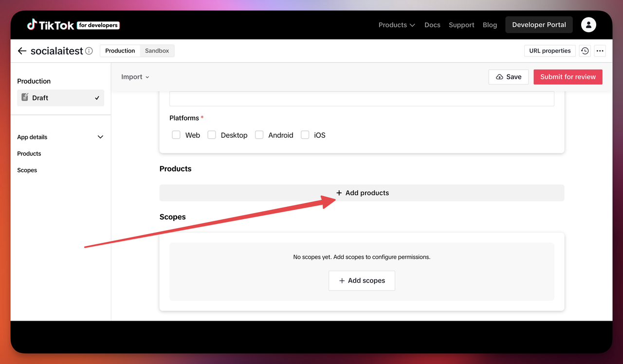
Task: Switch to the Sandbox tab
Action: (x=157, y=51)
